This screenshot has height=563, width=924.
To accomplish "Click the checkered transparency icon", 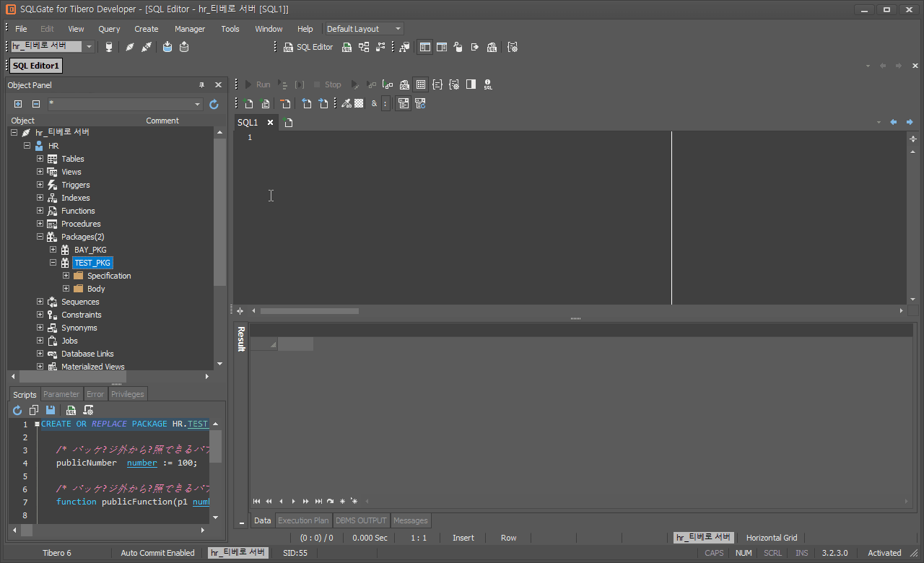I will (359, 103).
